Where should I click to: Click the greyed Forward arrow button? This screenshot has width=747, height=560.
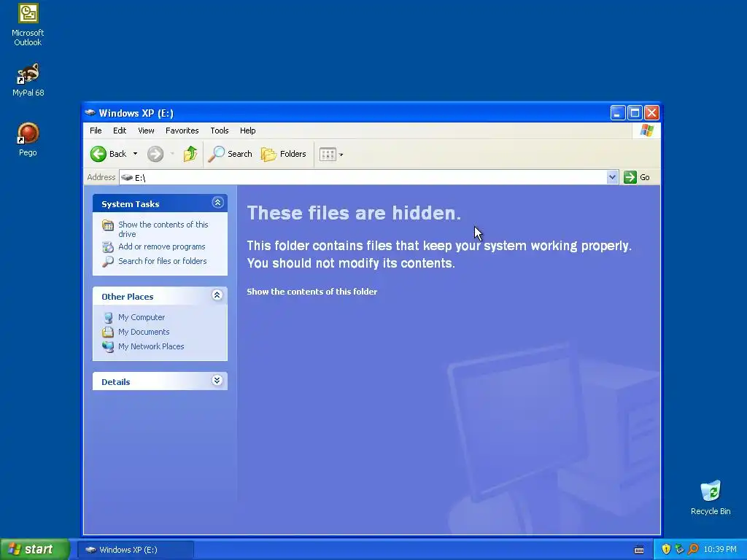pos(155,154)
